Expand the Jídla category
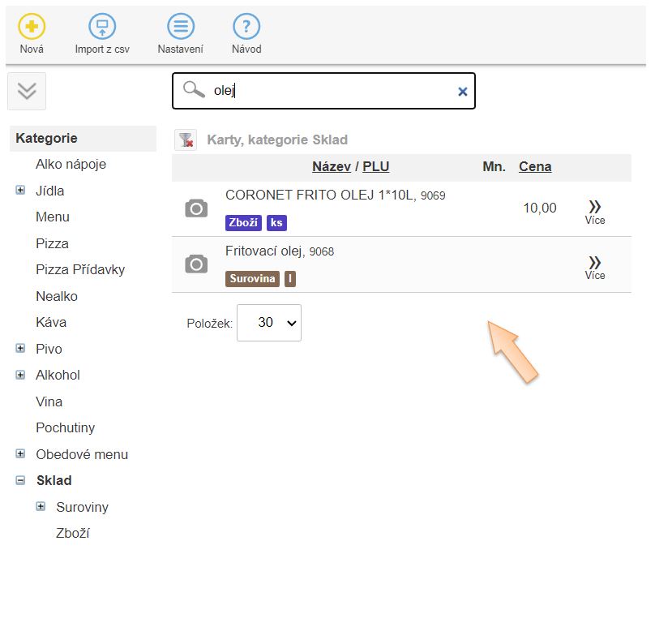Viewport: 655px width, 644px height. 20,191
